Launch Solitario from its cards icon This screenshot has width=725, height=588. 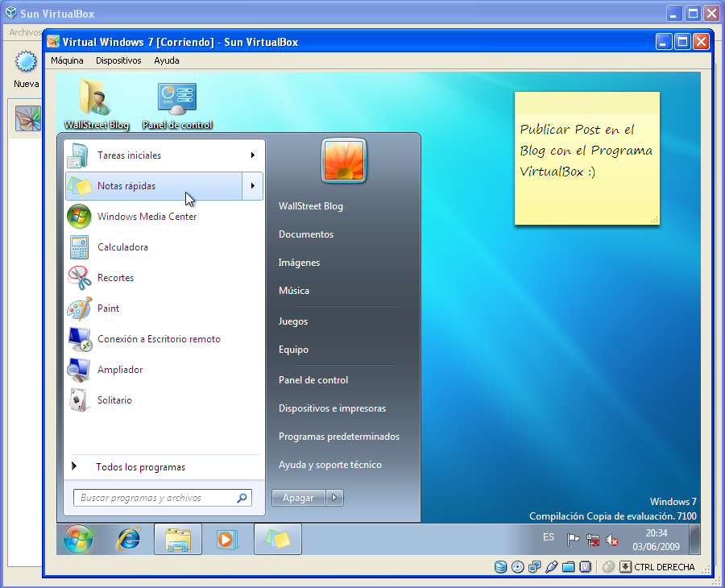click(79, 400)
